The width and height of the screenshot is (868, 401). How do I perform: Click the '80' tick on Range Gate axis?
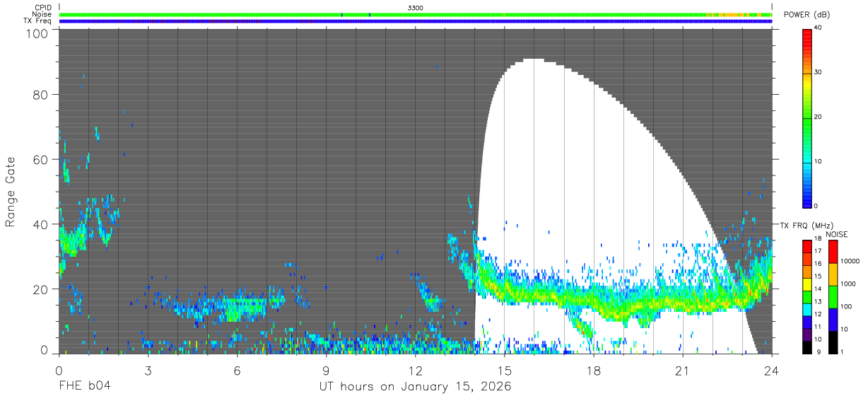click(42, 95)
